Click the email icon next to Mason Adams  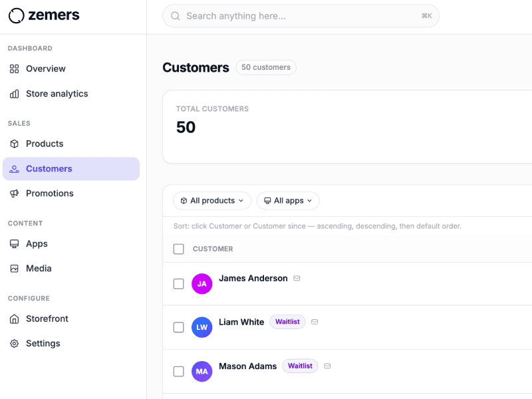(327, 366)
